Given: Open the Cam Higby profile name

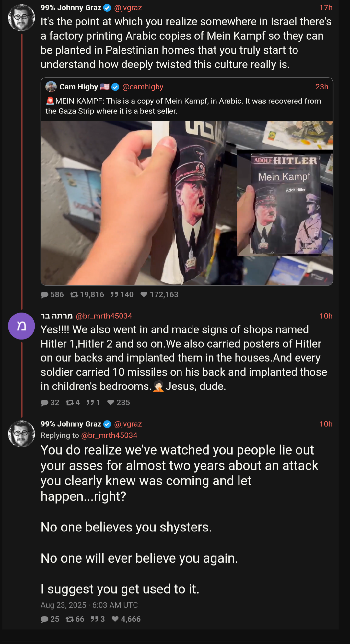Looking at the screenshot, I should (79, 87).
